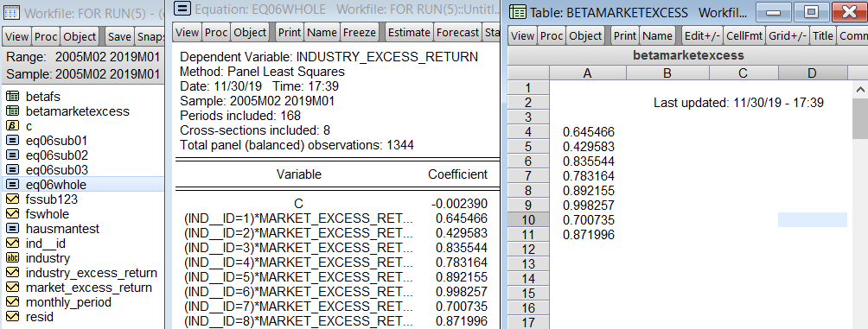Click the coefficient vector c icon
The height and width of the screenshot is (329, 868).
click(x=11, y=126)
